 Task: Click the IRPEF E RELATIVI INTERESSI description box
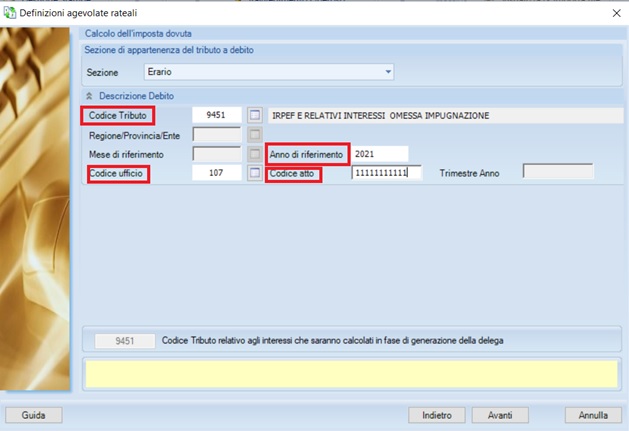coord(444,116)
